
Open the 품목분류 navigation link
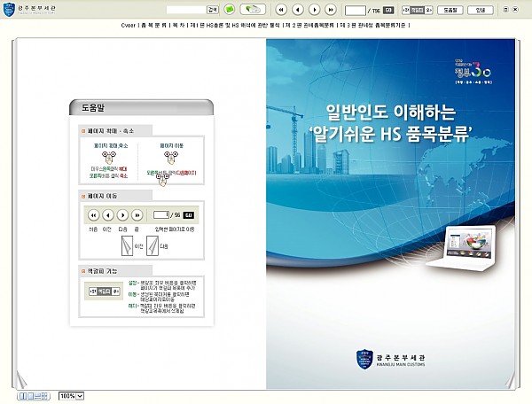[154, 26]
